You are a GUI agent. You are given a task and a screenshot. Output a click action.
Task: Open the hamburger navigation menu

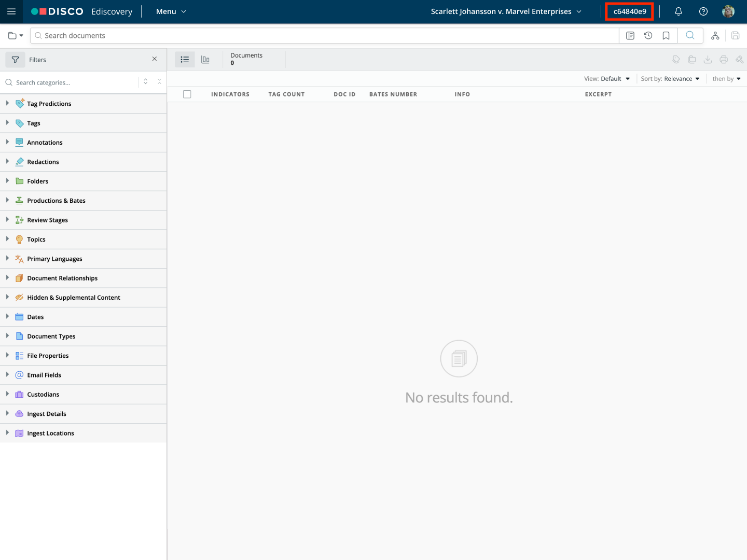click(11, 11)
